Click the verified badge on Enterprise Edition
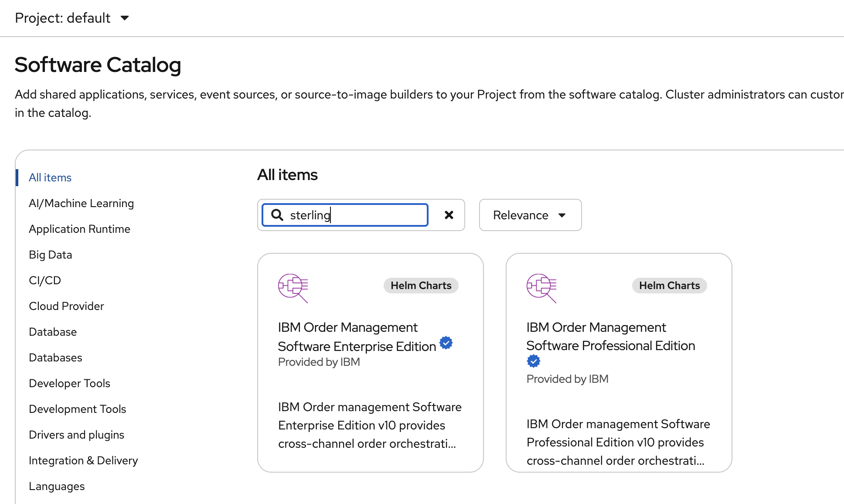This screenshot has width=844, height=504. click(446, 343)
